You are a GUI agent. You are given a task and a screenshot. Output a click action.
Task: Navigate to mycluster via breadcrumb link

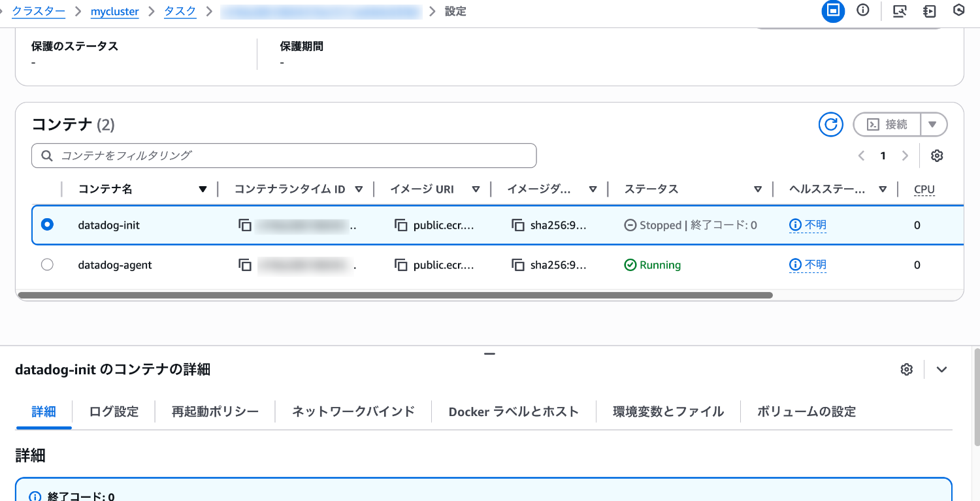point(115,11)
